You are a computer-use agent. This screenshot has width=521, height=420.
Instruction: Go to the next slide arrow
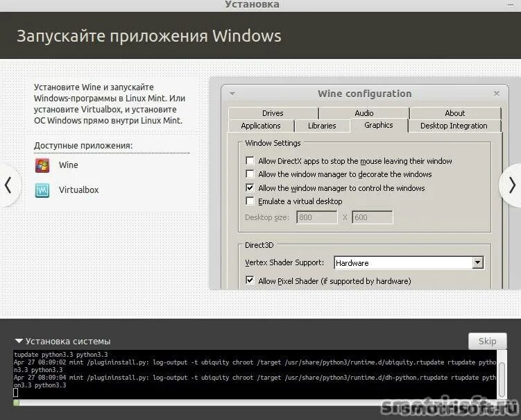point(512,185)
